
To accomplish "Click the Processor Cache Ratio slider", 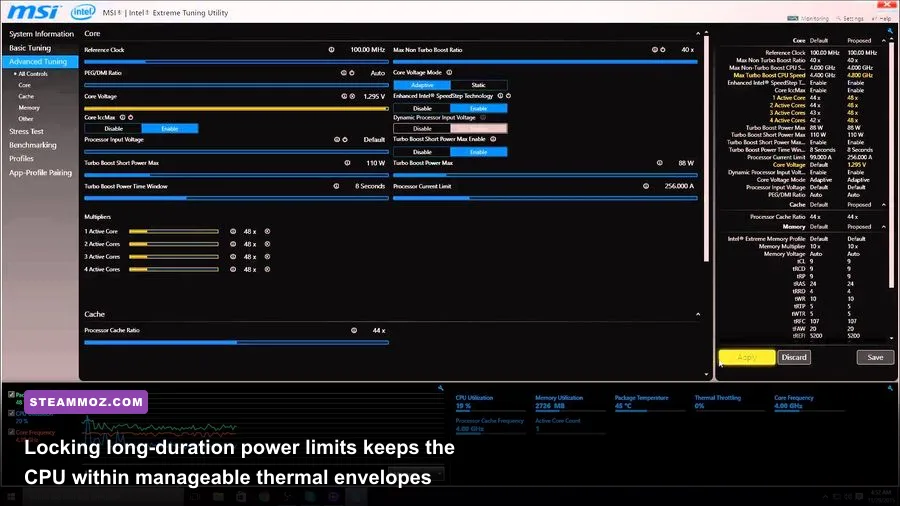I will (236, 342).
